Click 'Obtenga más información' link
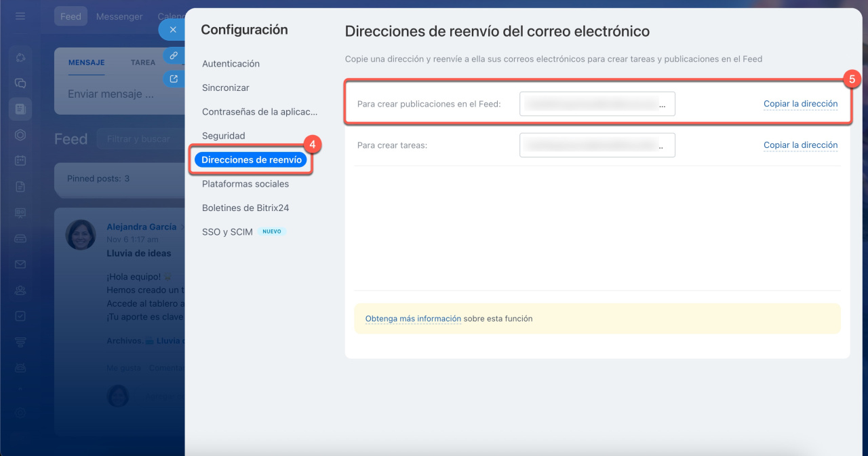Screen dimensions: 868x456 coord(413,318)
